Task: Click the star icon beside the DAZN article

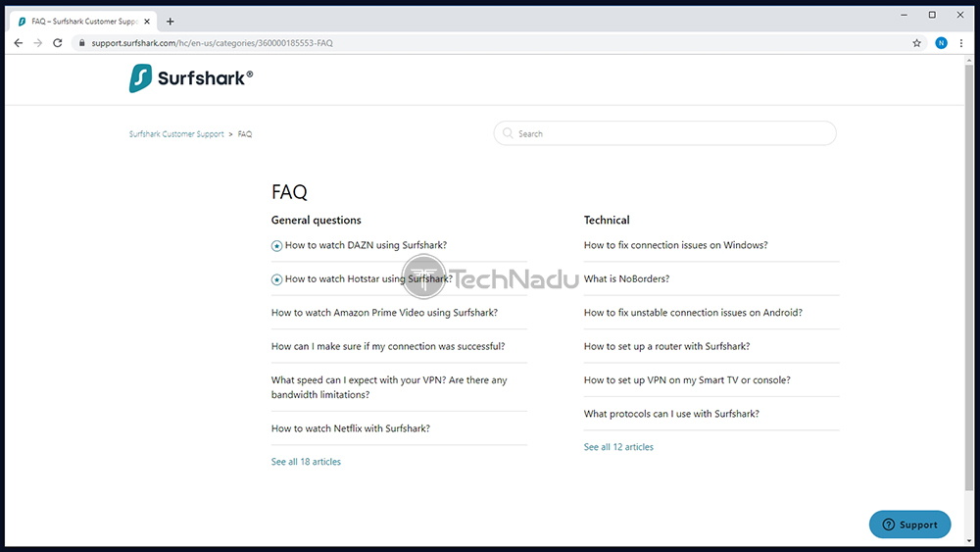Action: pos(276,246)
